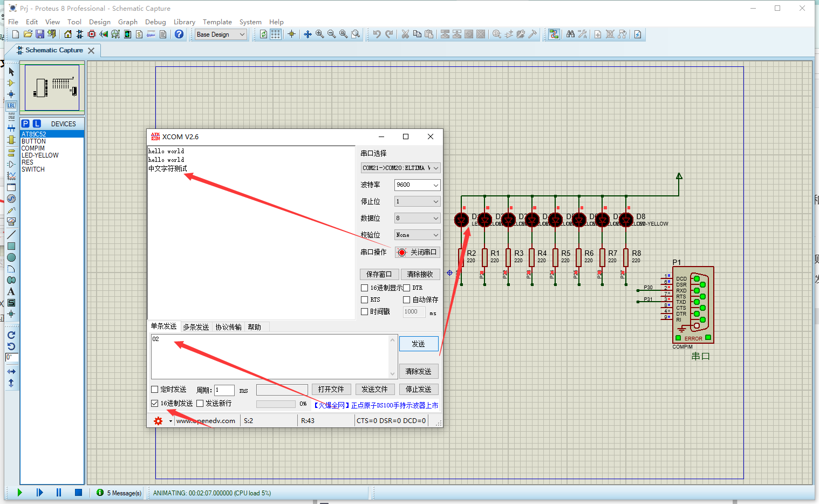819x504 pixels.
Task: Undo the last action with the undo arrow
Action: point(377,35)
